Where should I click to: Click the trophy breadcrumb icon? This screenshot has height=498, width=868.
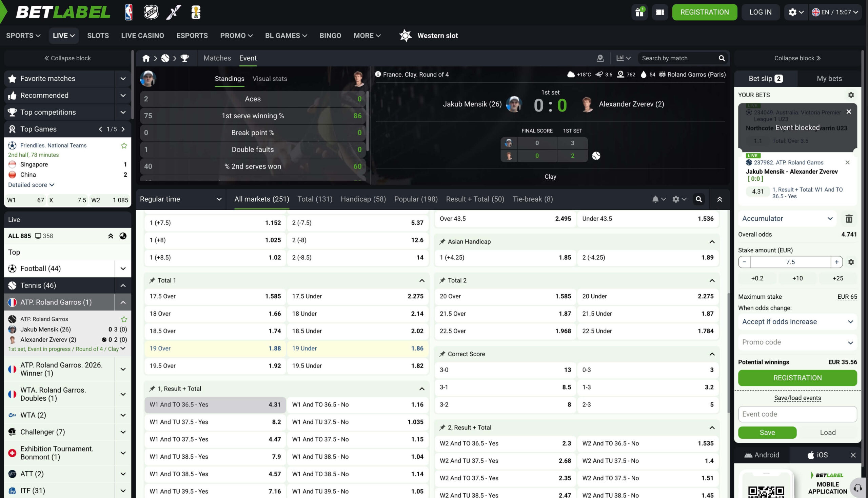tap(185, 58)
